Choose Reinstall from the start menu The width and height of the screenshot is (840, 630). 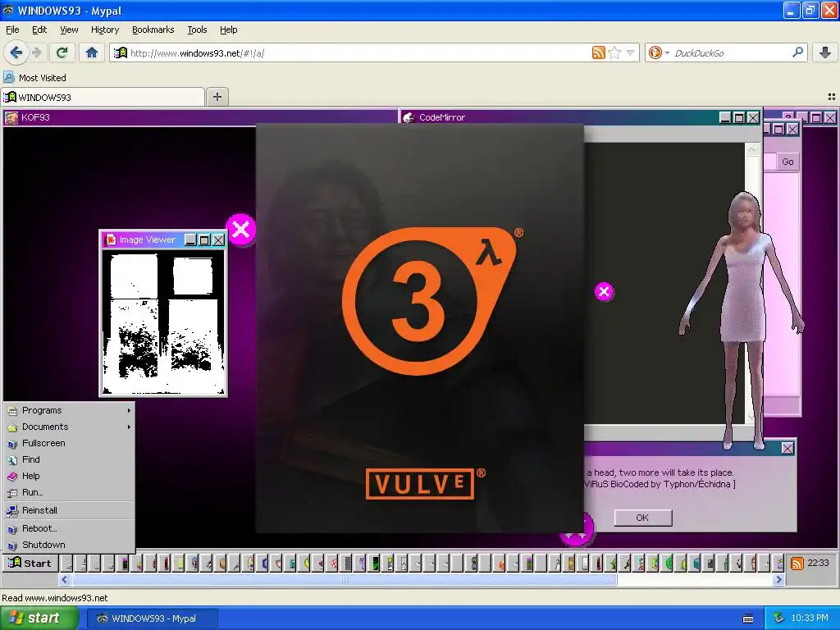(x=69, y=510)
